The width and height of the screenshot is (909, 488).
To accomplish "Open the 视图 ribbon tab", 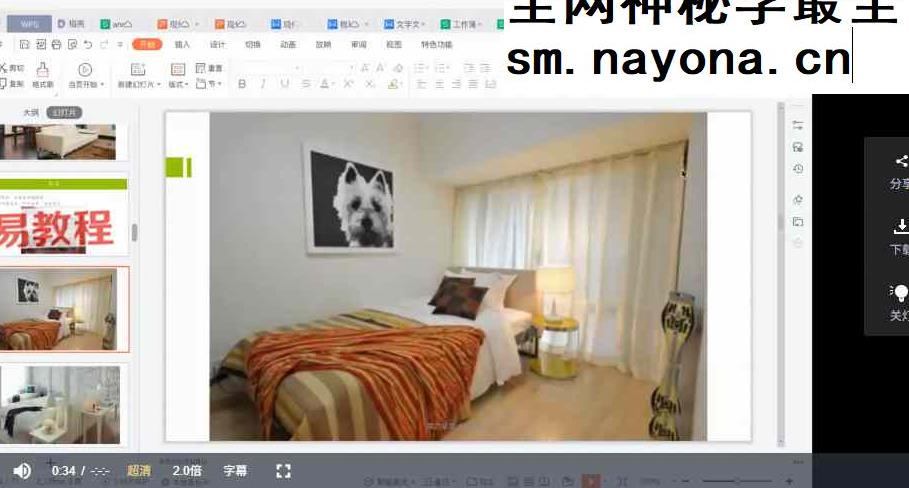I will (394, 44).
